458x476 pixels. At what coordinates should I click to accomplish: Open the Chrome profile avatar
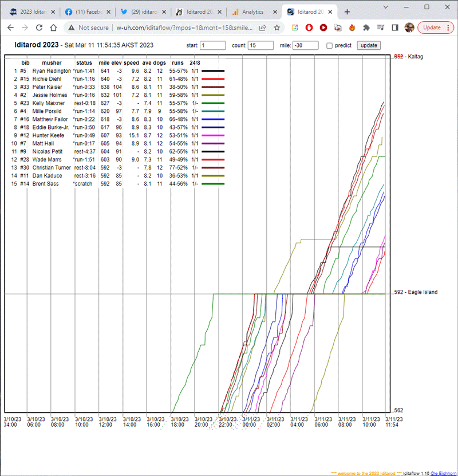point(409,27)
